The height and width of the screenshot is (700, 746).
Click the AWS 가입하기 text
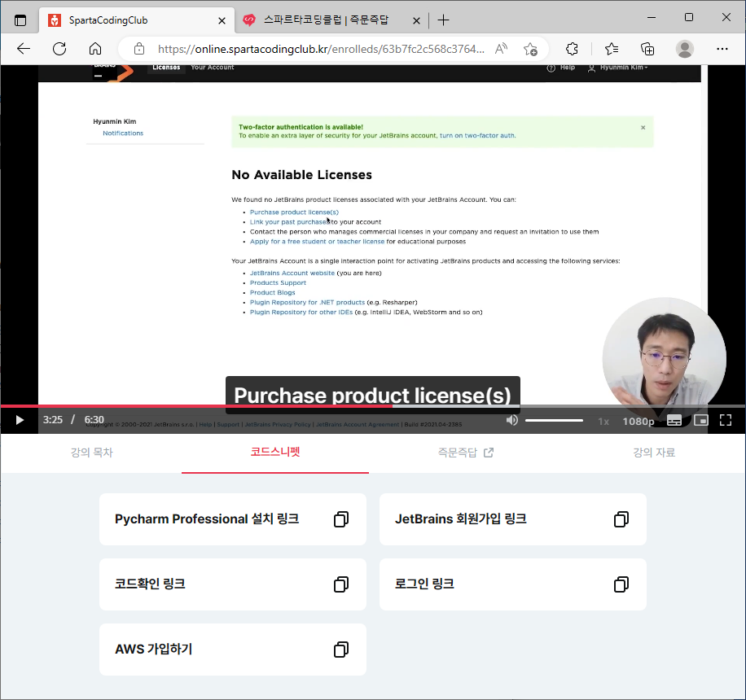[154, 649]
